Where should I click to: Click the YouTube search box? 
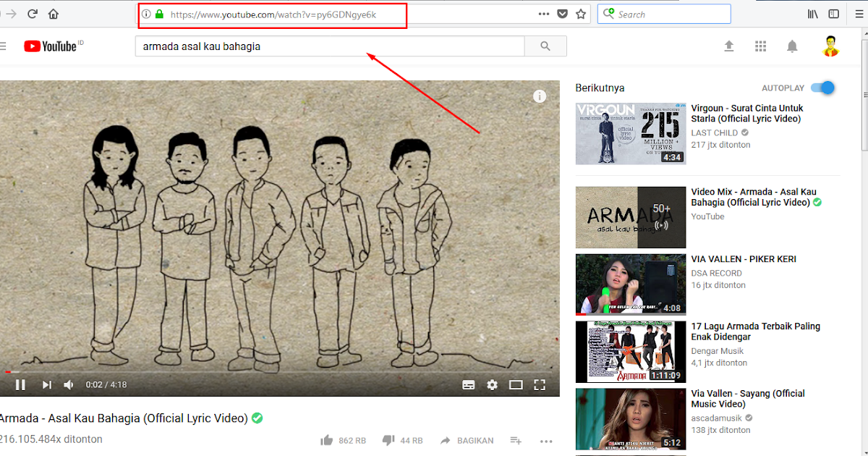click(x=330, y=46)
